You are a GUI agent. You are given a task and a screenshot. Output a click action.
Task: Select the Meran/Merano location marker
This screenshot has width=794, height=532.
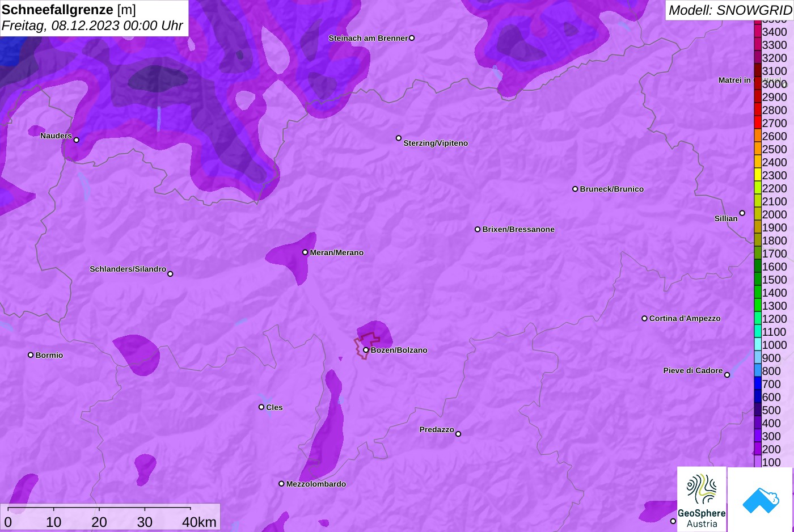[x=305, y=252]
